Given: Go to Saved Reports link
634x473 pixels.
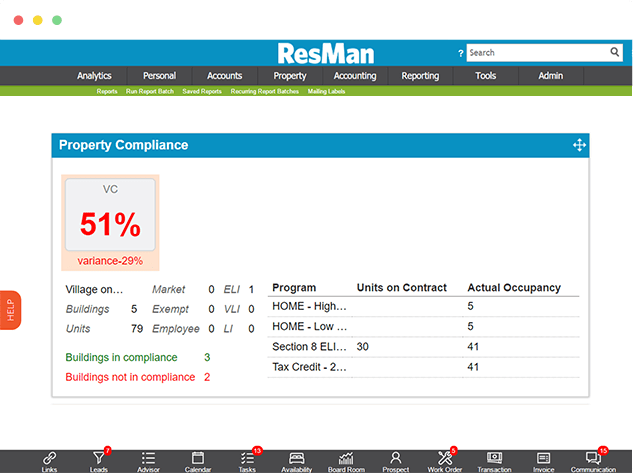Looking at the screenshot, I should point(202,91).
